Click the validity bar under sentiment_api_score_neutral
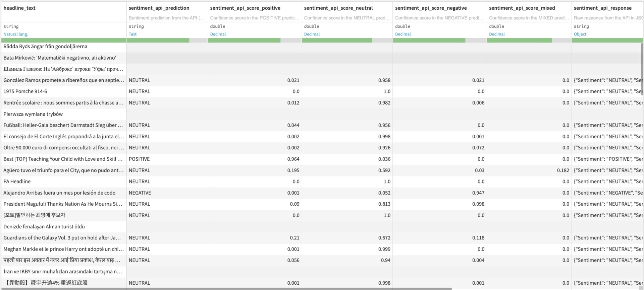 coord(337,41)
